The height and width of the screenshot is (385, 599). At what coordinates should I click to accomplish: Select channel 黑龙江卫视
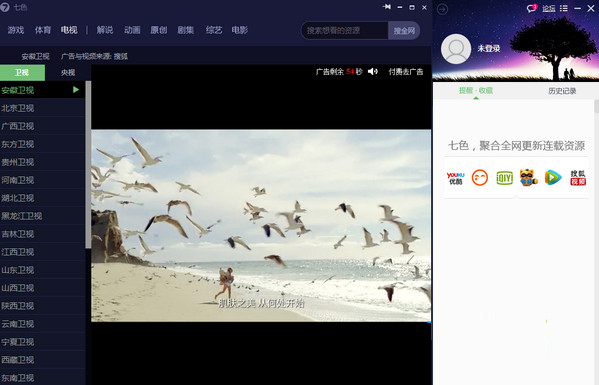tap(42, 216)
